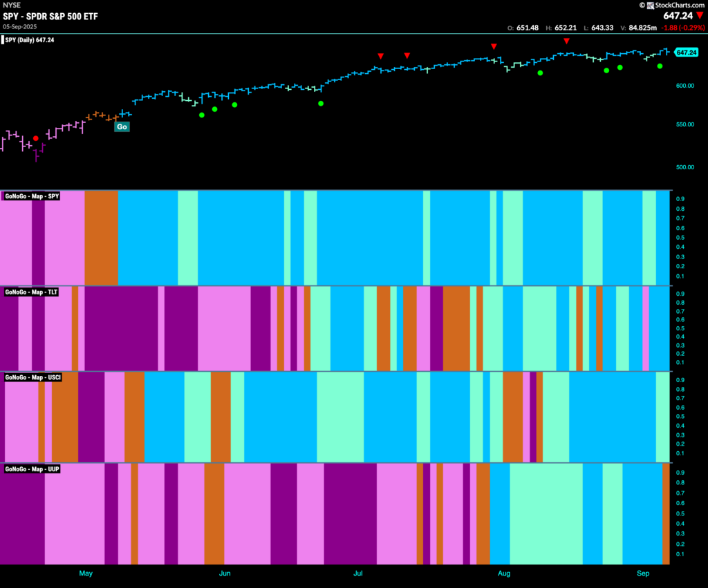This screenshot has height=588, width=708.
Task: Select the GoNoGo - Map - UUP panel label
Action: coord(32,469)
